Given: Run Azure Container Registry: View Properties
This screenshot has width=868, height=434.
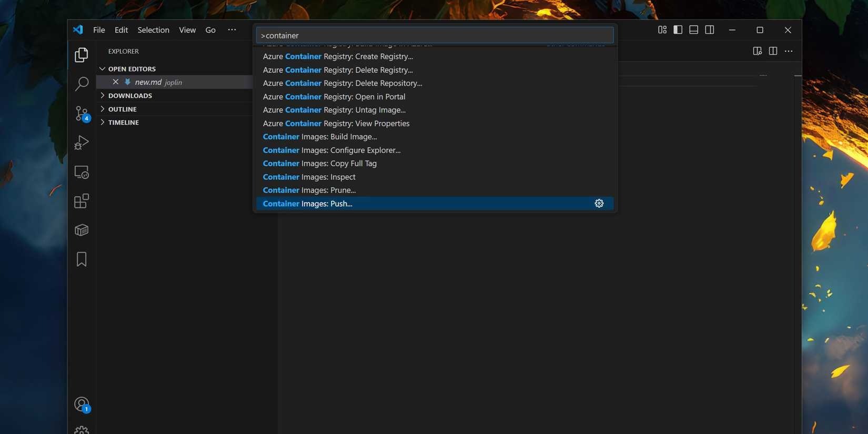Looking at the screenshot, I should pos(435,123).
